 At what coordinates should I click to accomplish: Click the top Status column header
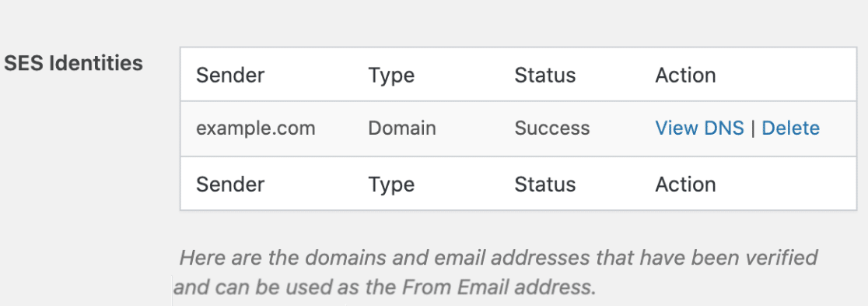544,75
